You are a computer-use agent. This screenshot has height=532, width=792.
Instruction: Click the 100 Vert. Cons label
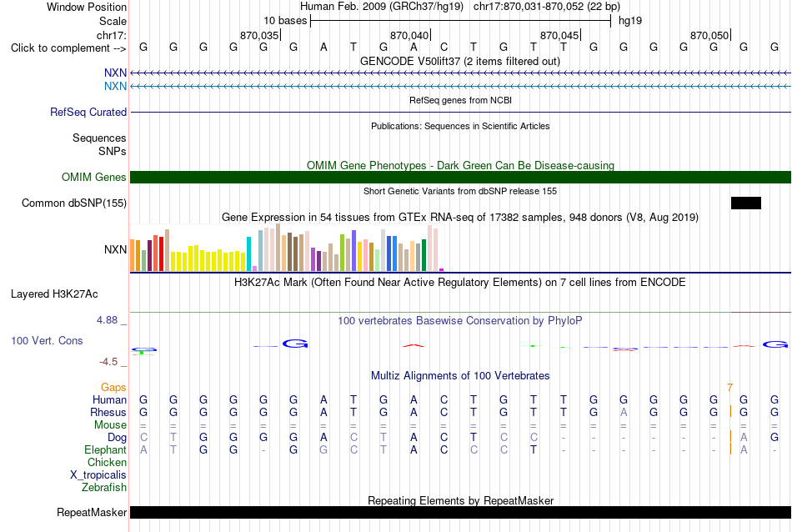pyautogui.click(x=47, y=341)
